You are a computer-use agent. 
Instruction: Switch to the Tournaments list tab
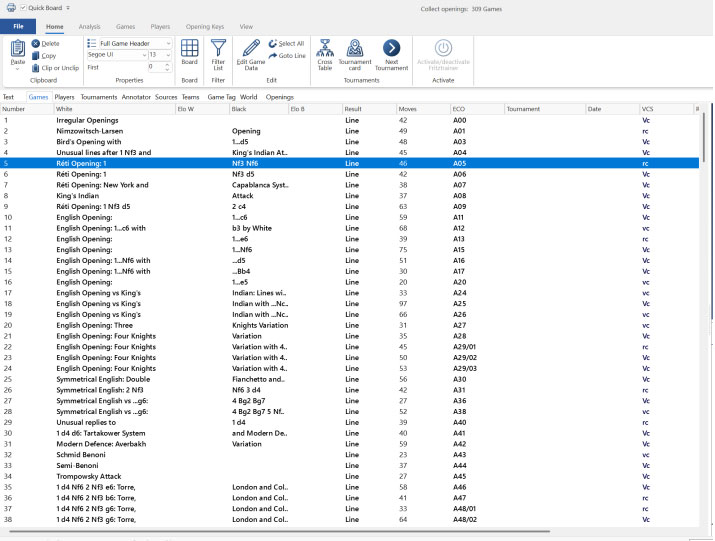[x=98, y=97]
